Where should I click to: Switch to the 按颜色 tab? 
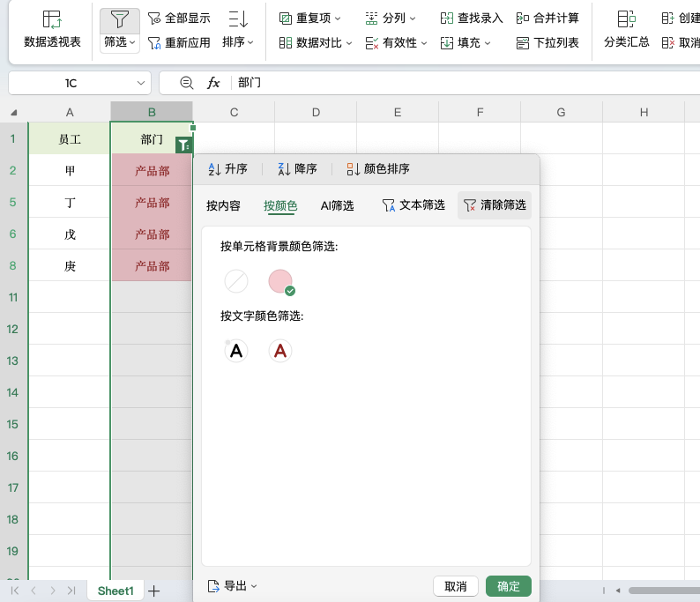point(280,205)
